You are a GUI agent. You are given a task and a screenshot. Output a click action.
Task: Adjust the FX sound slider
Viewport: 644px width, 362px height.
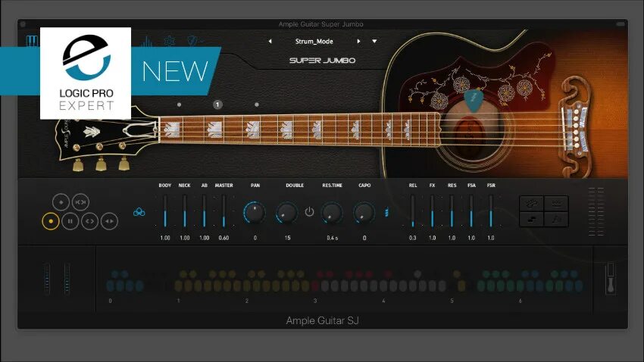coord(432,211)
